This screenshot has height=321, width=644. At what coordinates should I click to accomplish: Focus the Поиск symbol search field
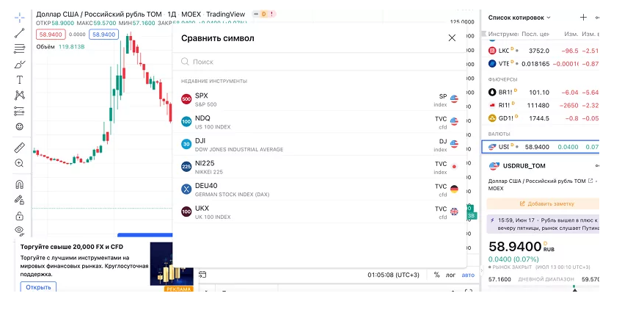click(x=320, y=62)
